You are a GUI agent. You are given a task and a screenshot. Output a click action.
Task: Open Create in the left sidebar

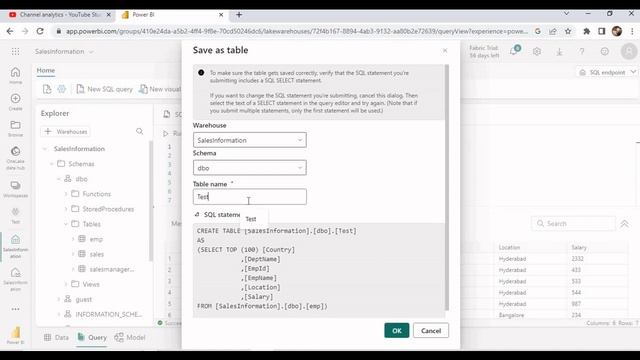(x=16, y=102)
